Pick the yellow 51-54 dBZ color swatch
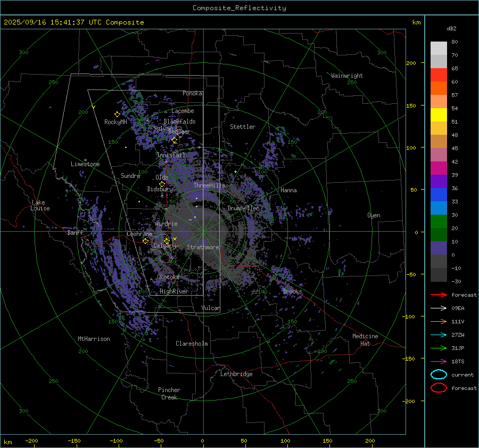This screenshot has height=448, width=479. click(x=439, y=115)
